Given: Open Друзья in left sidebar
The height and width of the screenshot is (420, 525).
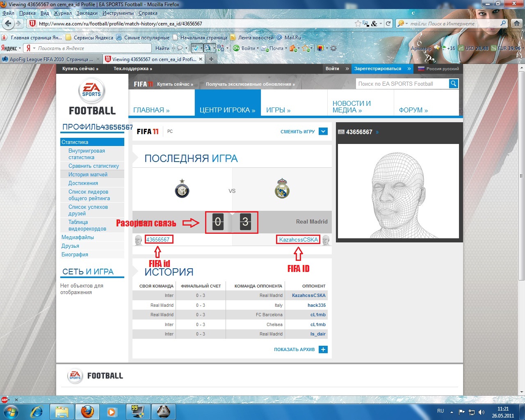Looking at the screenshot, I should pyautogui.click(x=70, y=246).
